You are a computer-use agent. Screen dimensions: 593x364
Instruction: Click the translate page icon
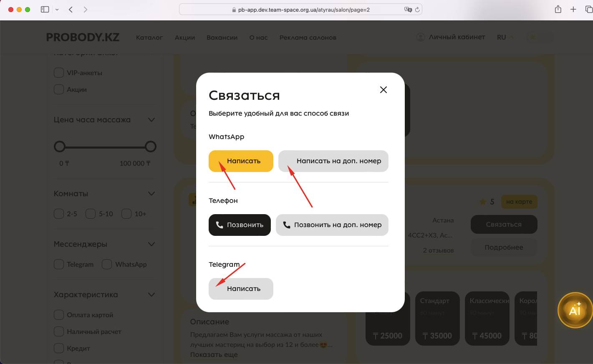(x=408, y=10)
